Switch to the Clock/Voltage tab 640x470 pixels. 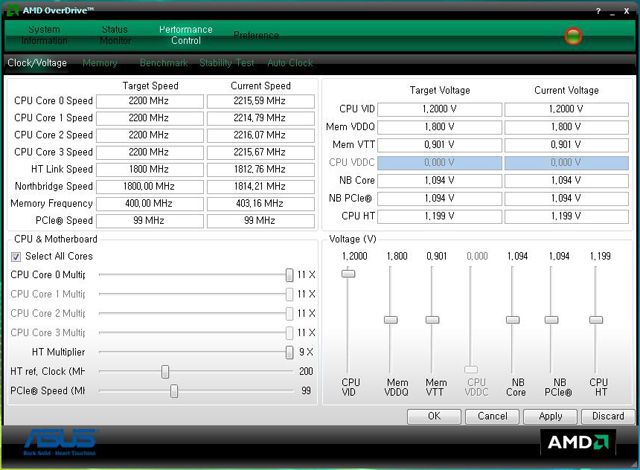tap(37, 63)
